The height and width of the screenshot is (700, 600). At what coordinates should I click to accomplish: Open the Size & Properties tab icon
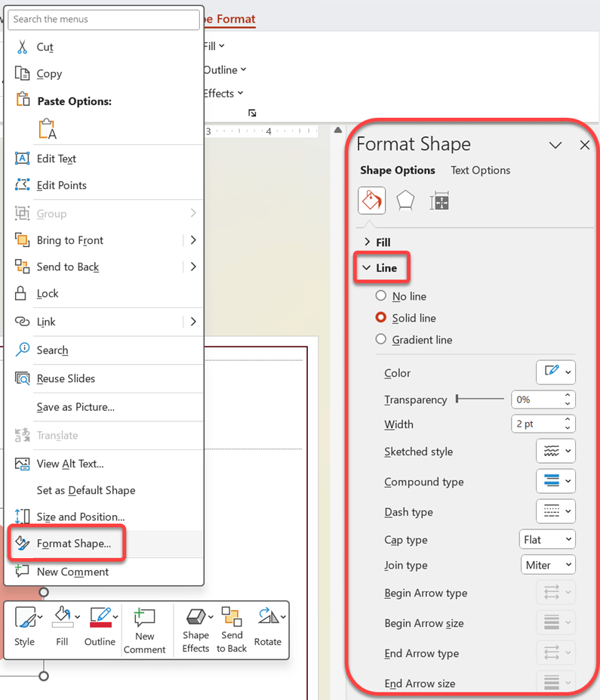(x=439, y=201)
